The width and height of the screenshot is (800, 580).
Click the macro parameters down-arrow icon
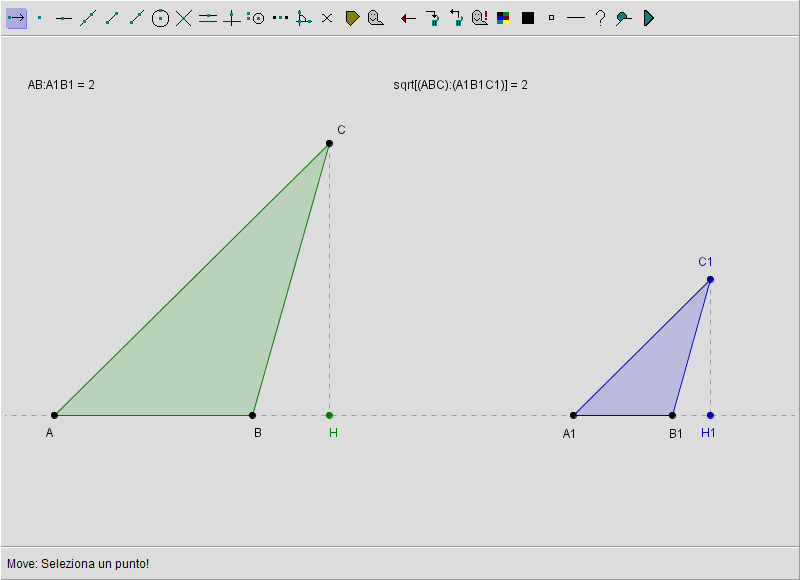[433, 18]
